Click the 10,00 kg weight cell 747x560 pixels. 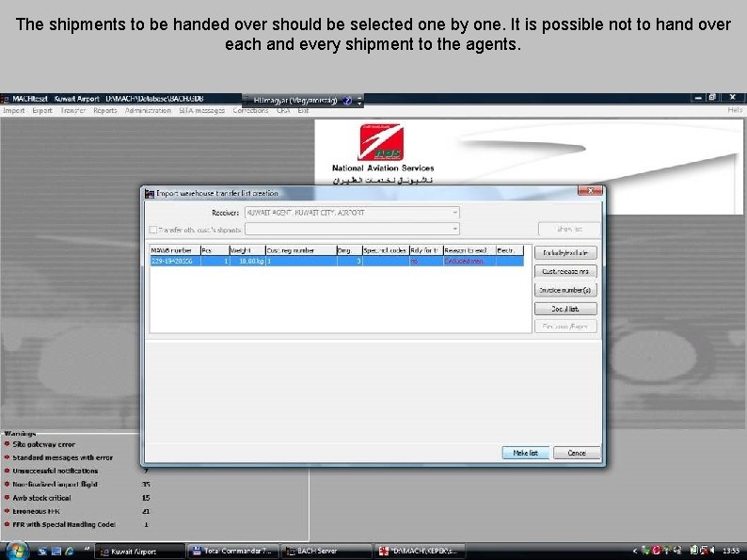246,261
